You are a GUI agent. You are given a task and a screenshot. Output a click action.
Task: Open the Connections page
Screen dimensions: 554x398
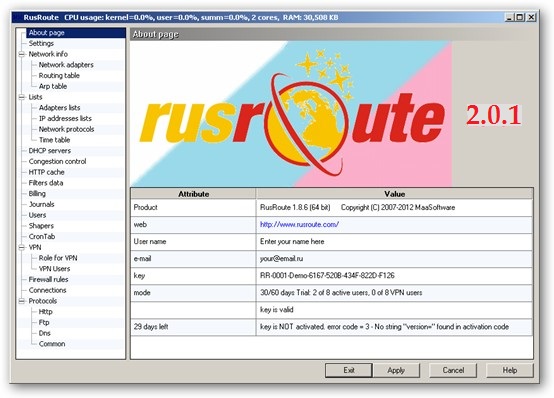pos(47,290)
